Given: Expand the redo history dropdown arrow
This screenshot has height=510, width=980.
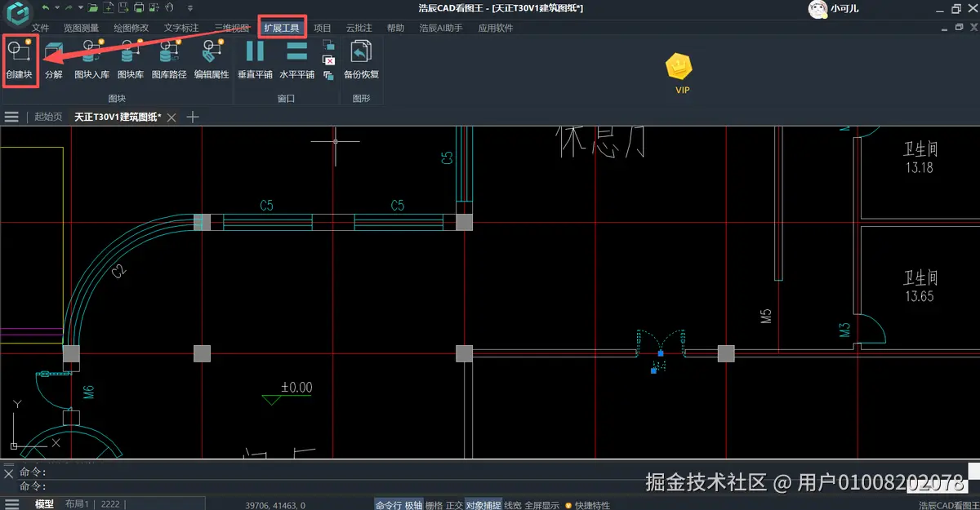Looking at the screenshot, I should coord(80,8).
